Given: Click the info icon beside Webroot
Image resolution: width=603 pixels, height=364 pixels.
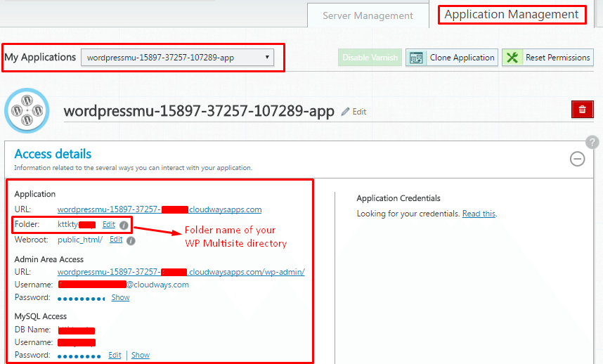Looking at the screenshot, I should coord(131,241).
